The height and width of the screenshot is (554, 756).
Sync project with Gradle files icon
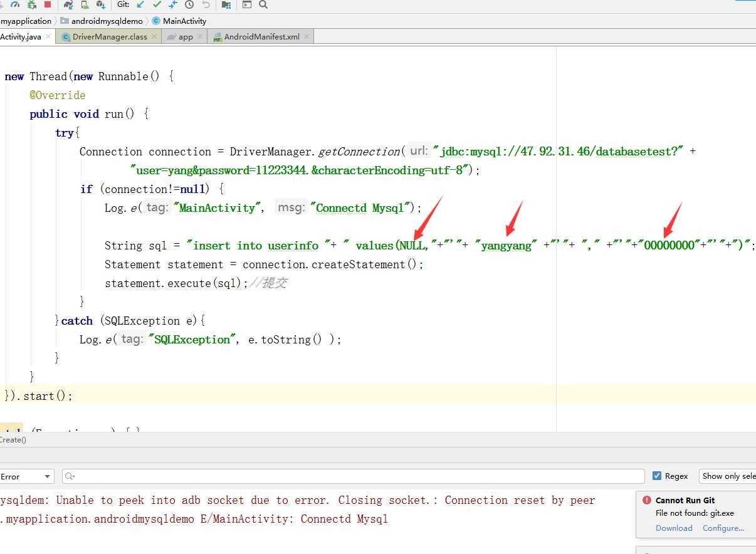[x=68, y=4]
